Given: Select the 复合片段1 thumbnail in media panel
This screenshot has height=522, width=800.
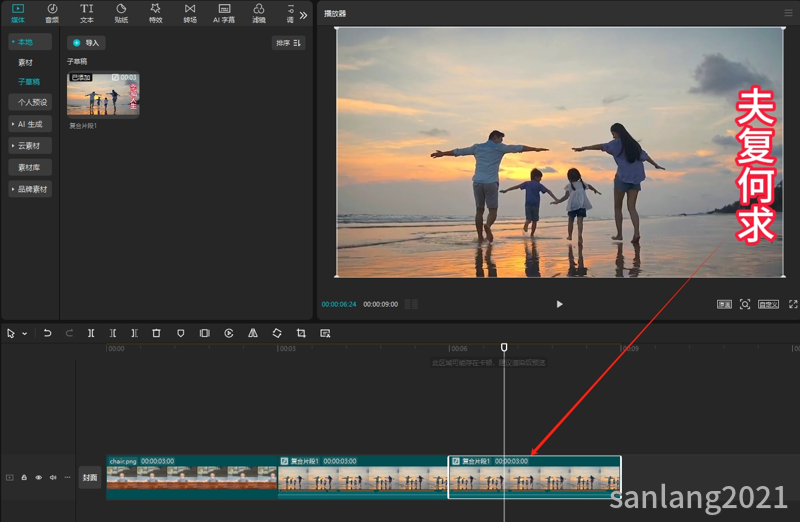Looking at the screenshot, I should point(103,94).
